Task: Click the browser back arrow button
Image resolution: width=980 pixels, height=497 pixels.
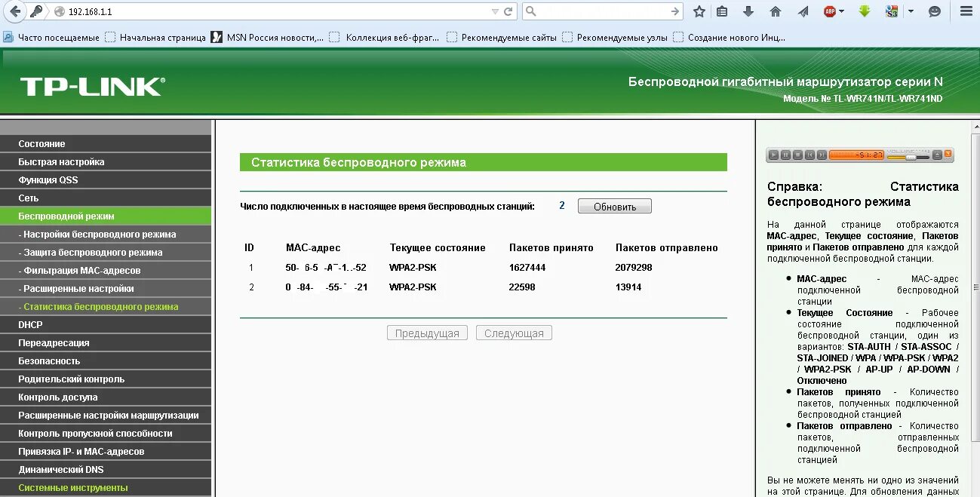Action: click(x=14, y=11)
